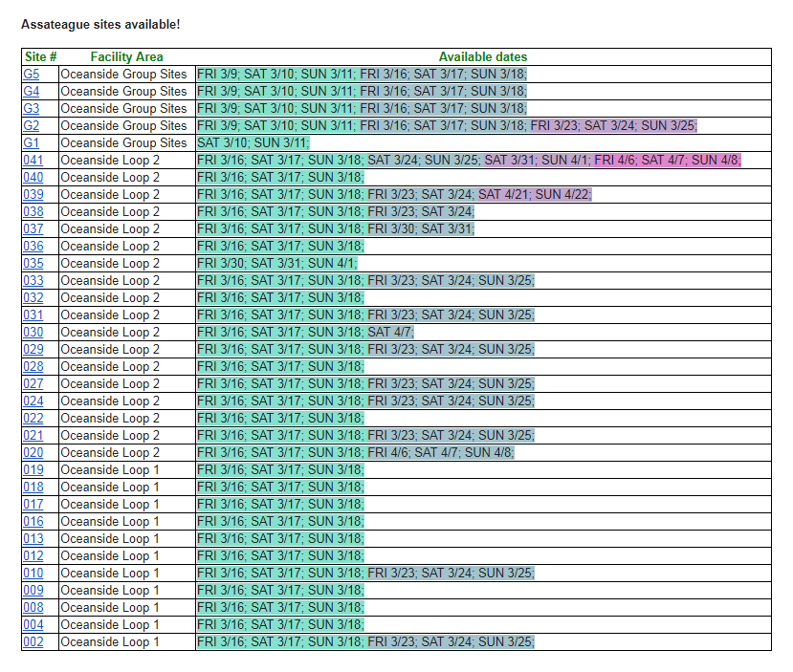Viewport: 793px width, 672px height.
Task: Open site 002 link
Action: click(33, 641)
